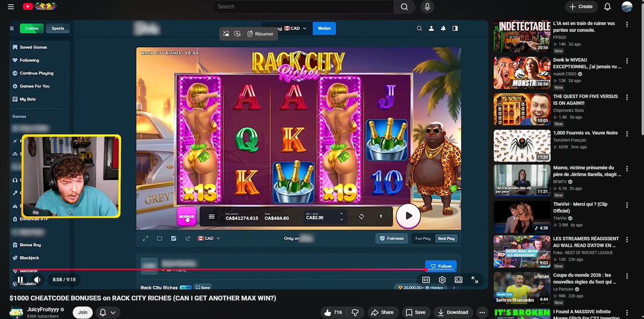Switch to Fun Play mode

click(x=423, y=239)
